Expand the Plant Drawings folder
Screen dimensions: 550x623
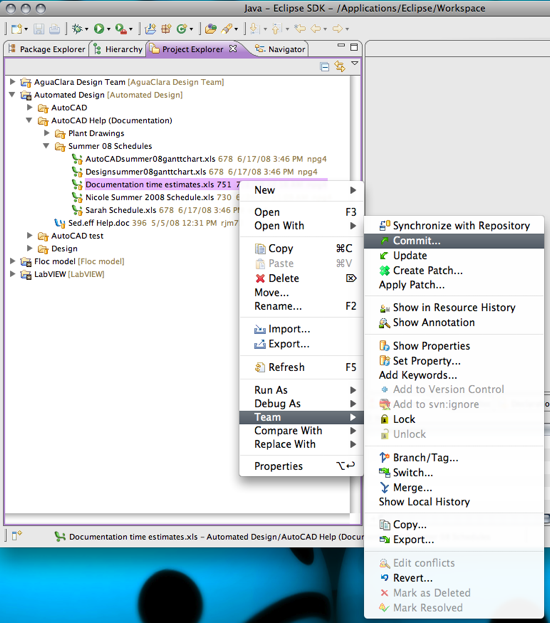point(46,133)
